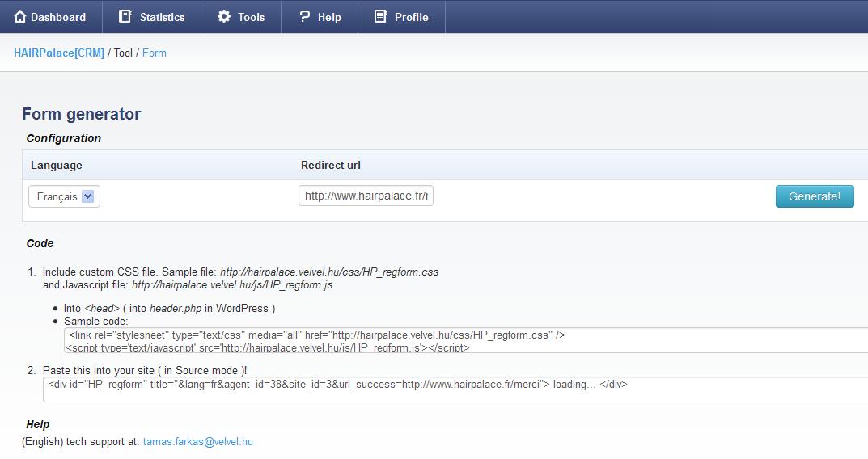Open the Help menu

point(320,17)
